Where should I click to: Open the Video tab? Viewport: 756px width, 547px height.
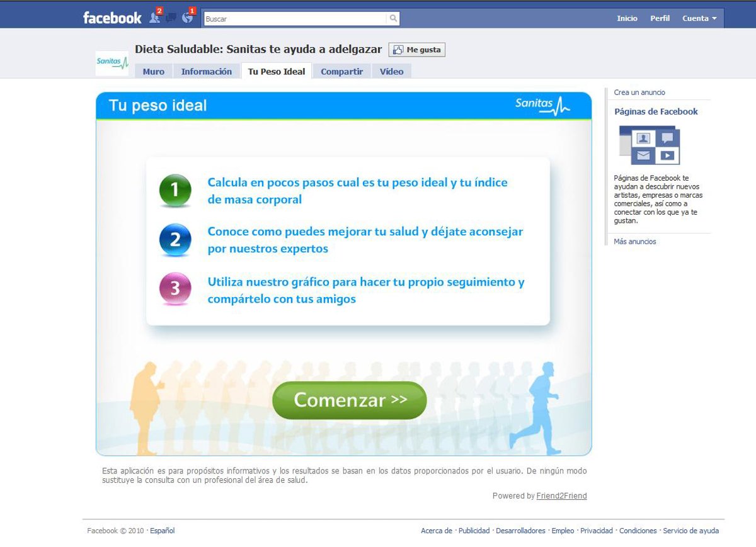391,72
